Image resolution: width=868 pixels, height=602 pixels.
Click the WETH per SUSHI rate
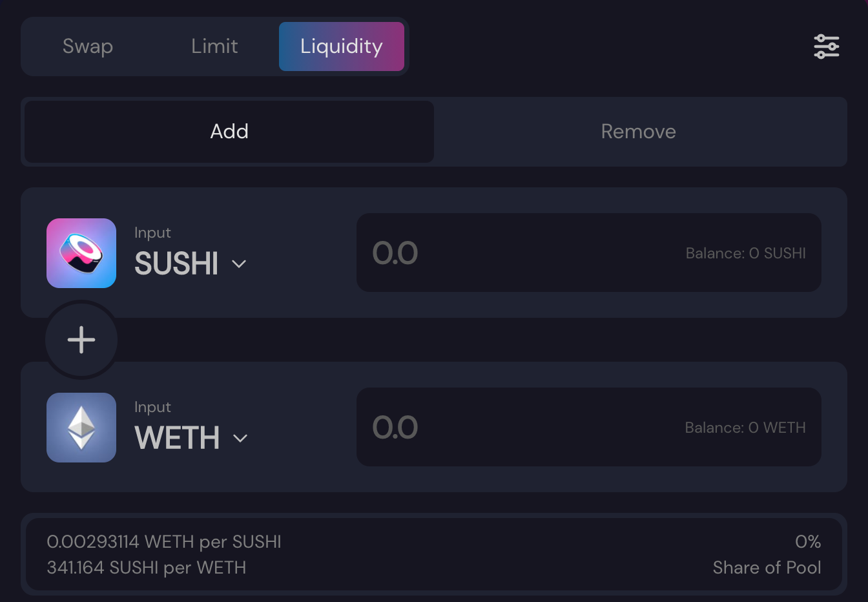164,542
